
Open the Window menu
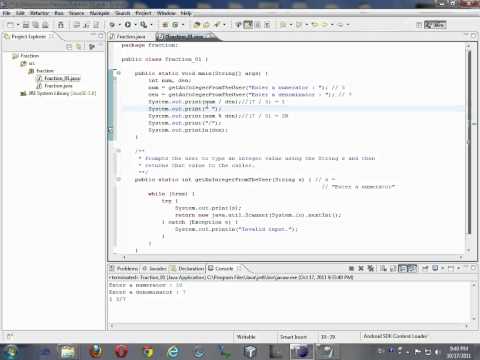(166, 13)
